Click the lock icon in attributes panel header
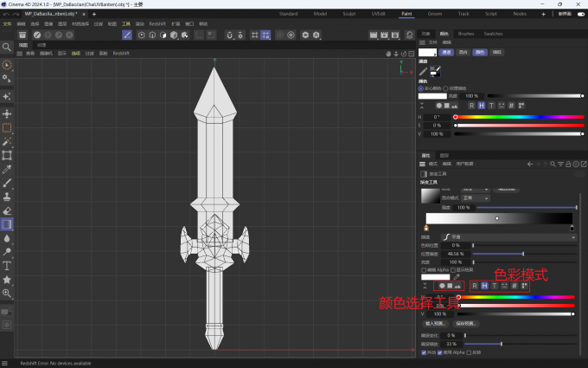The image size is (588, 368). click(x=568, y=165)
